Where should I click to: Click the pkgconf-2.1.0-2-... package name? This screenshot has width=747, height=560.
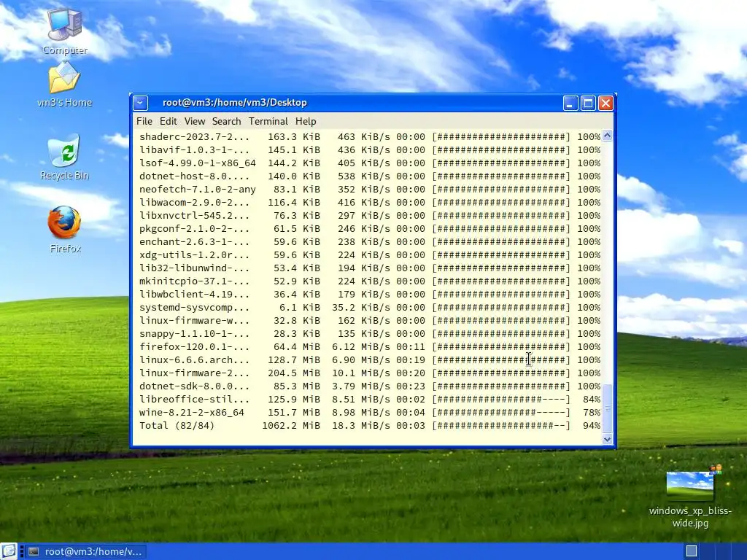coord(194,228)
